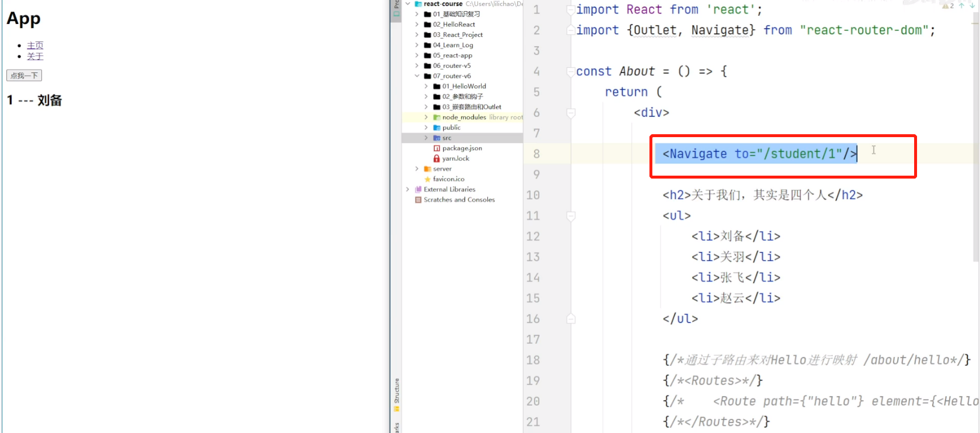The image size is (980, 433).
Task: Click the orange server folder icon
Action: (427, 169)
